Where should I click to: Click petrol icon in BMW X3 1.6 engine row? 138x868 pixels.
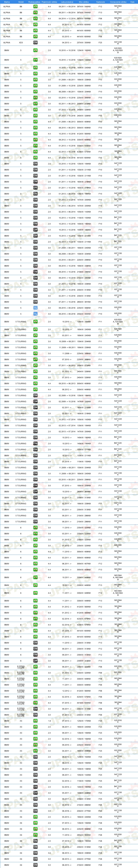click(35, 721)
